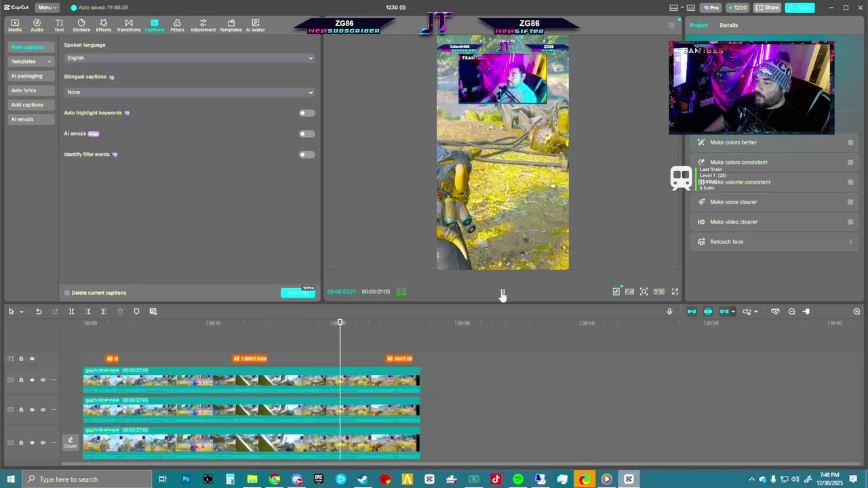Add a marker with the shield icon

coord(136,311)
